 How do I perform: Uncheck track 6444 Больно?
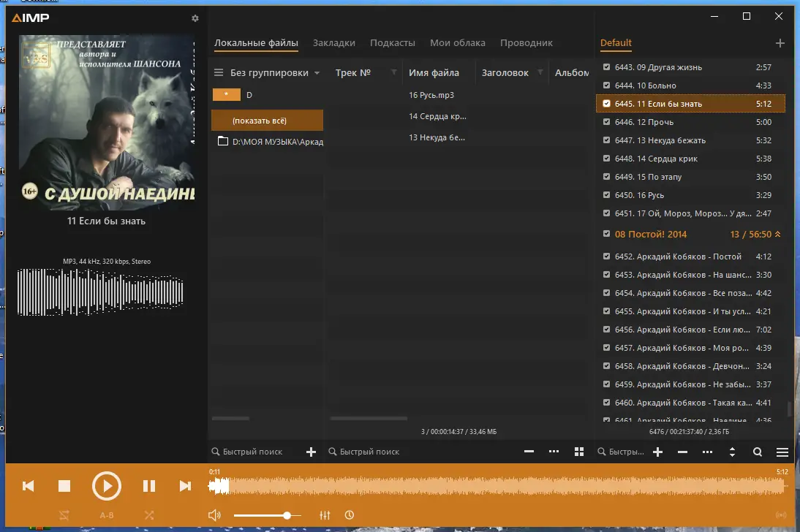(x=607, y=85)
